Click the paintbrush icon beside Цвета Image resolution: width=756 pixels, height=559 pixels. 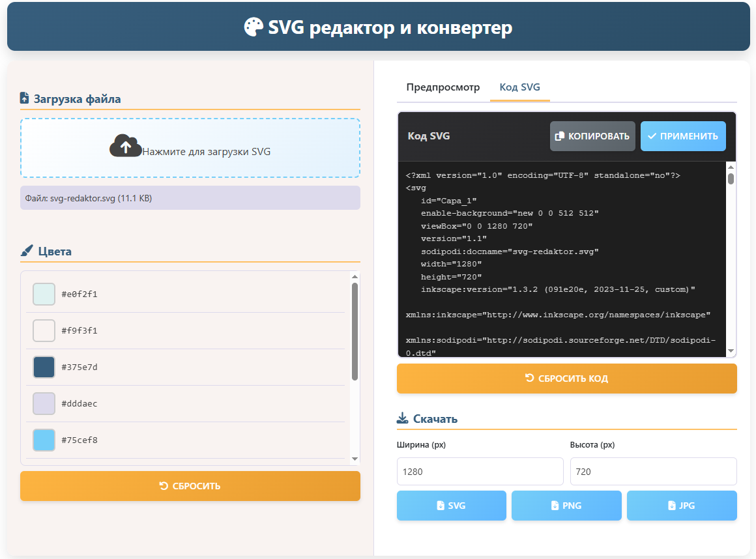point(27,251)
